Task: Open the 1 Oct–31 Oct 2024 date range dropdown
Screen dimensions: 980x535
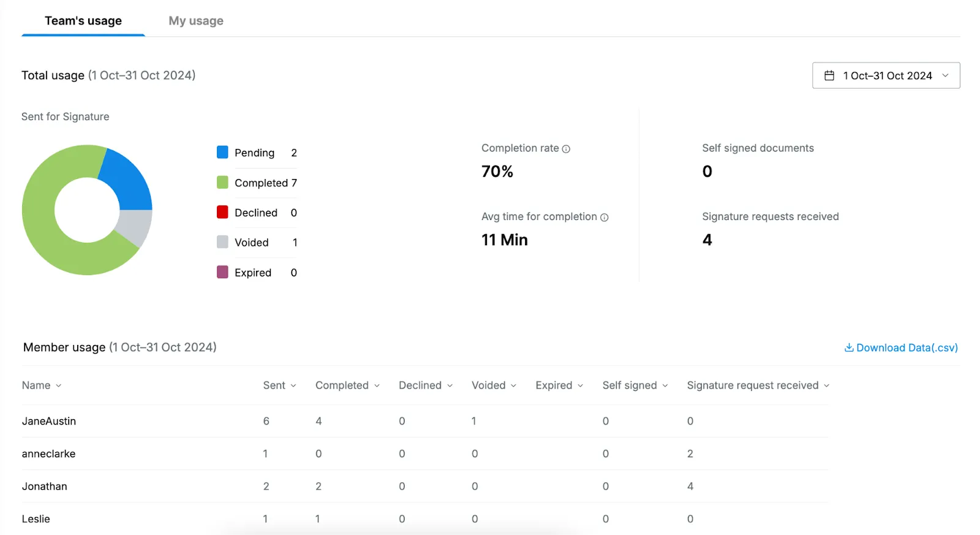Action: (886, 75)
